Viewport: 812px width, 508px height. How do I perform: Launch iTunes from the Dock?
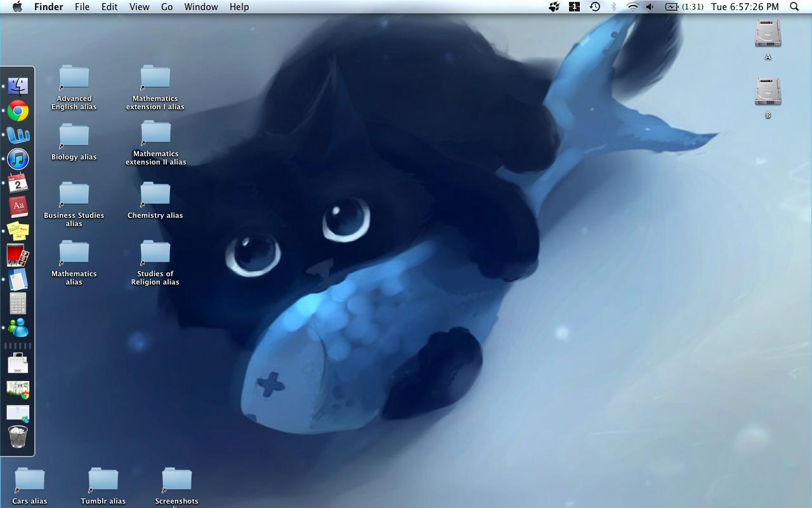[x=18, y=159]
